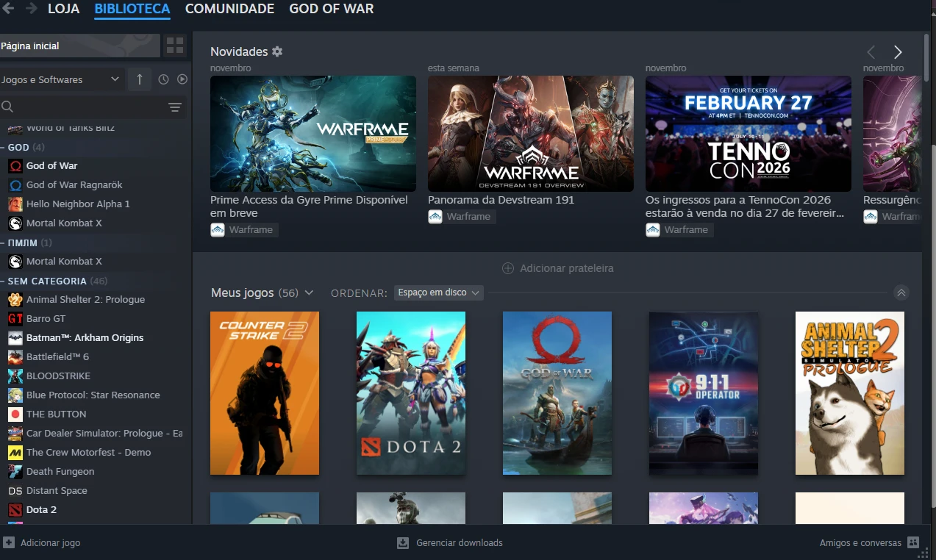Open the Jogos e Softwares dropdown
Screen dimensions: 936x560
coord(61,79)
